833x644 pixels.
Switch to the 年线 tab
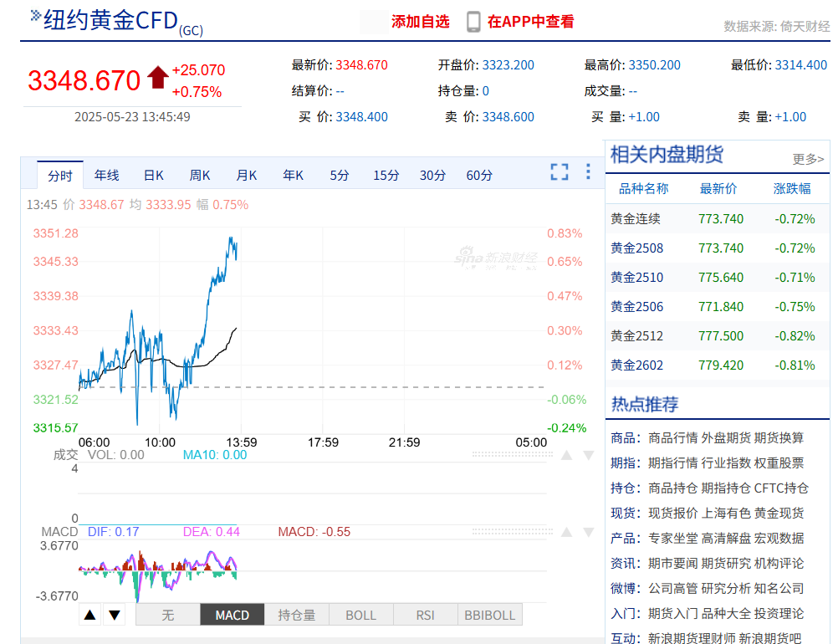pos(106,176)
